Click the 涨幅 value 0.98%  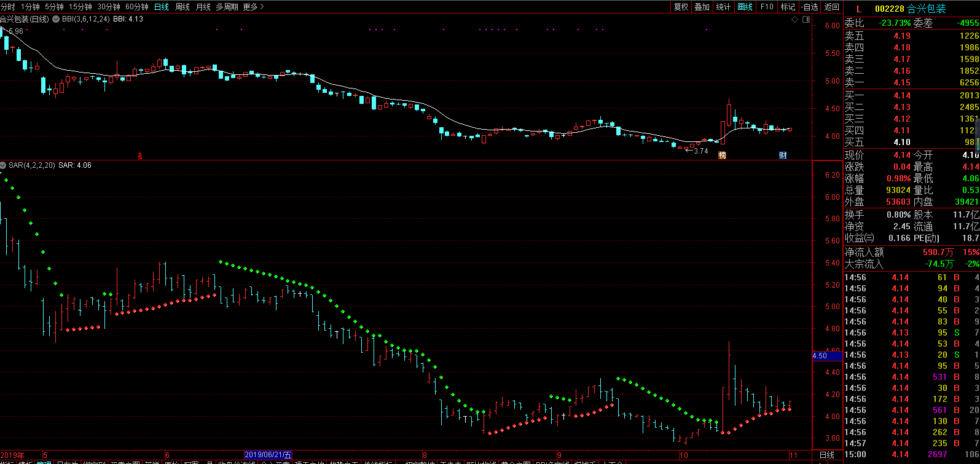pyautogui.click(x=898, y=178)
